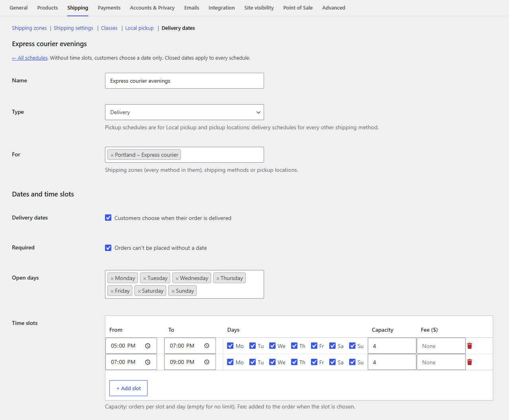Open Shipping zones link
Image resolution: width=509 pixels, height=420 pixels.
[x=29, y=28]
